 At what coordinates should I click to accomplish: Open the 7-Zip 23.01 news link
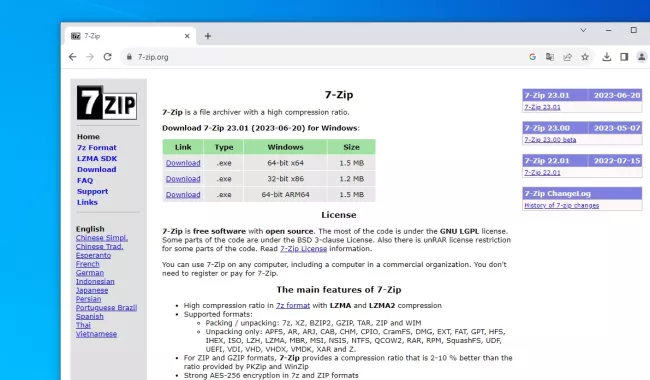542,107
